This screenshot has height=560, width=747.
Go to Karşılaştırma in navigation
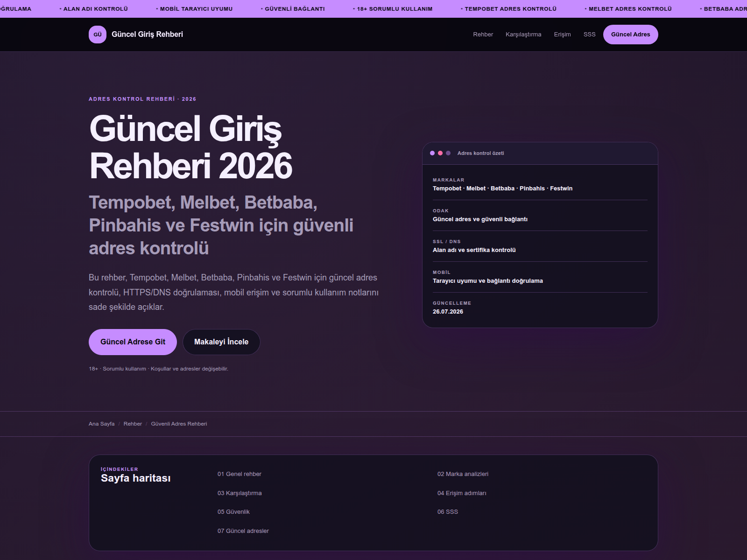click(523, 35)
